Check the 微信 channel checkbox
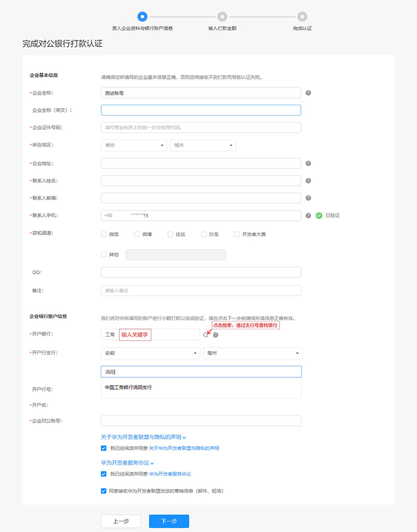Viewport: 417px width, 532px height. (x=104, y=234)
